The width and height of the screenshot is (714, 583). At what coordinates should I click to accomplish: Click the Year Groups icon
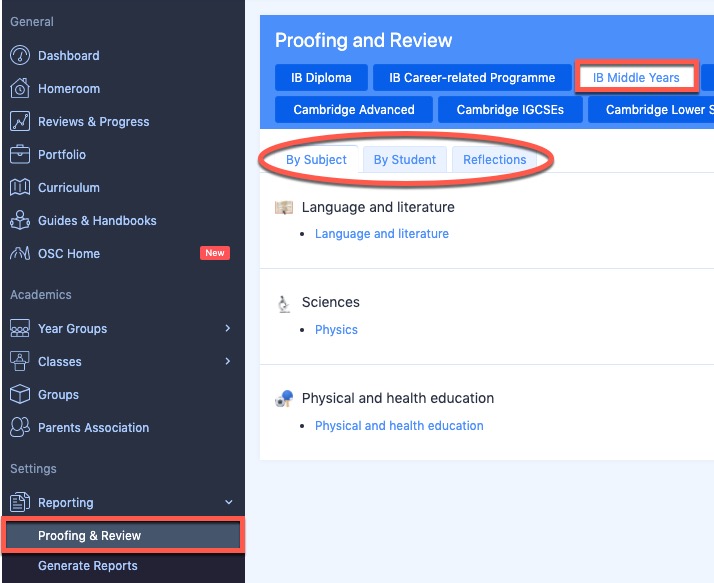tap(20, 328)
